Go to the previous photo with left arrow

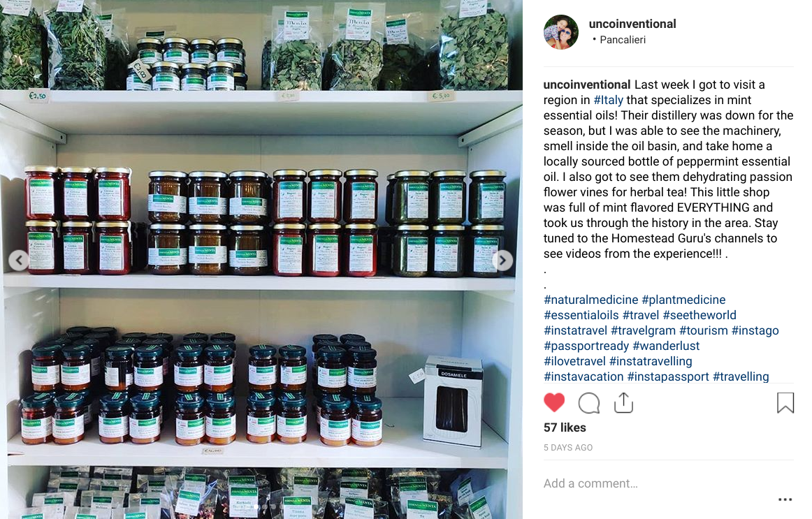tap(19, 261)
